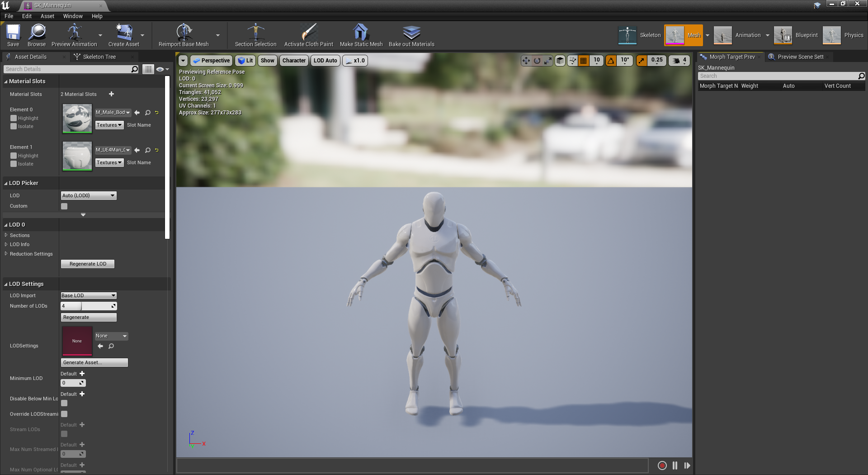This screenshot has width=868, height=475.
Task: Click Regenerate button under Number of LODs
Action: pyautogui.click(x=89, y=317)
